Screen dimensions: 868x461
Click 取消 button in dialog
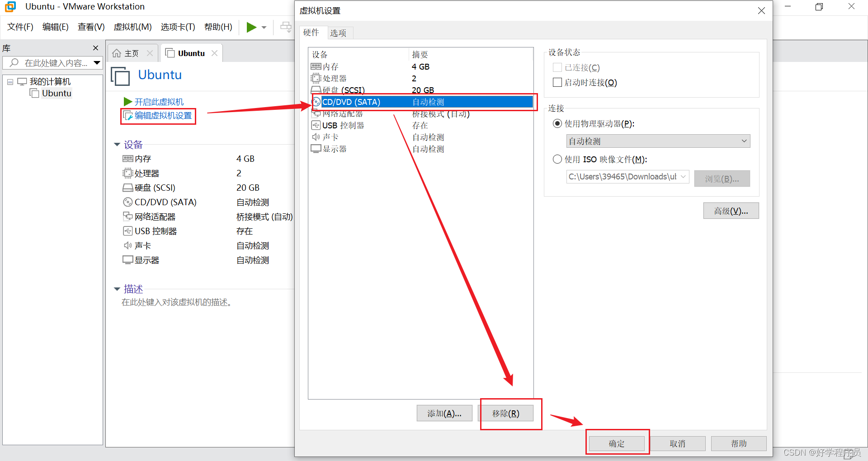678,443
